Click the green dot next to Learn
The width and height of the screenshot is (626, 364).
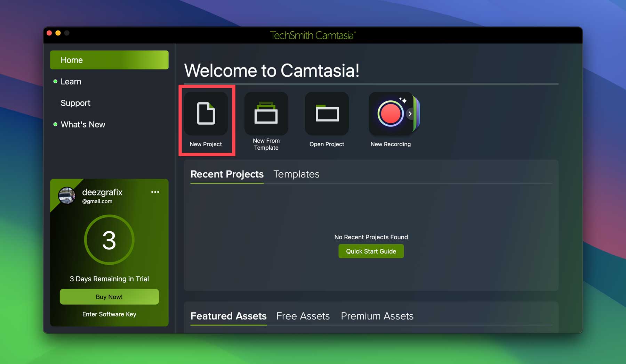click(x=55, y=81)
